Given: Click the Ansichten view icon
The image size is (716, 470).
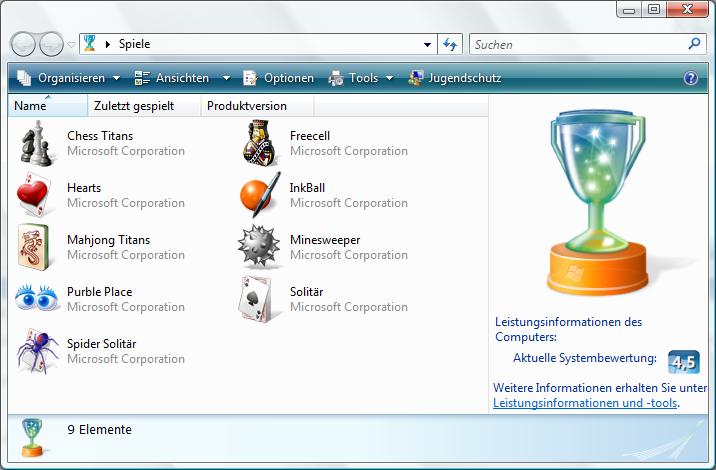Looking at the screenshot, I should click(x=142, y=78).
